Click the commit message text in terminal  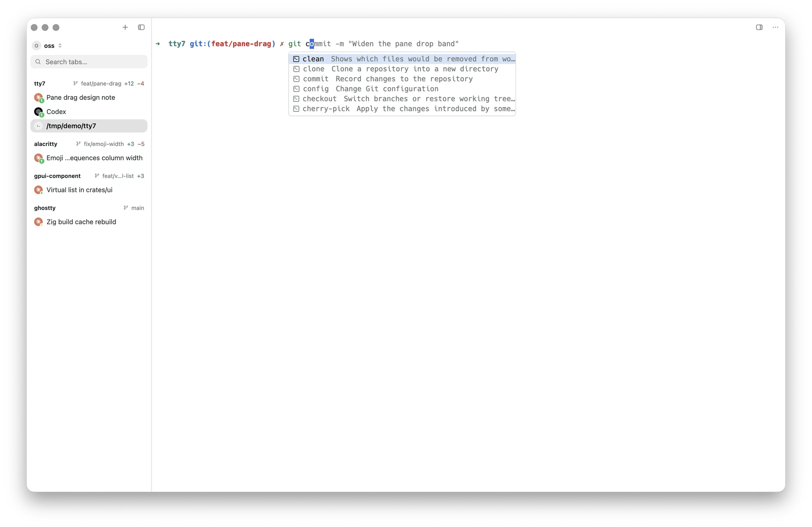[x=404, y=44]
